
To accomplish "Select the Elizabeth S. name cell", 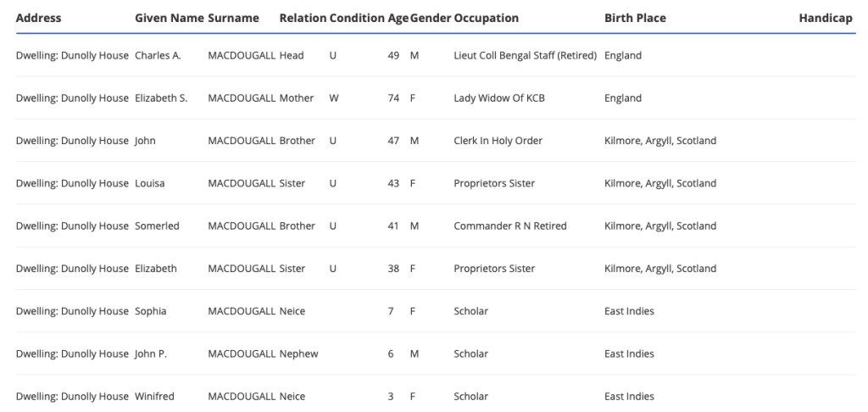I will coord(161,98).
